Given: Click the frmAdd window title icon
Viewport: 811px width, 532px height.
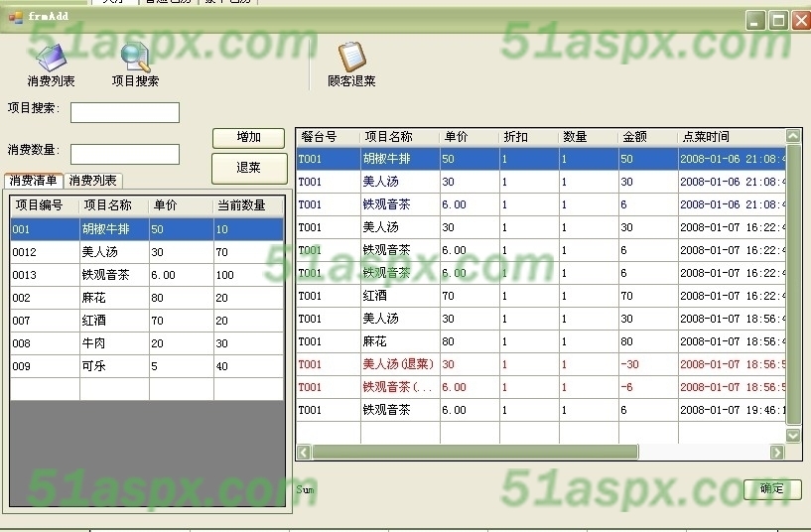Looking at the screenshot, I should pyautogui.click(x=16, y=17).
